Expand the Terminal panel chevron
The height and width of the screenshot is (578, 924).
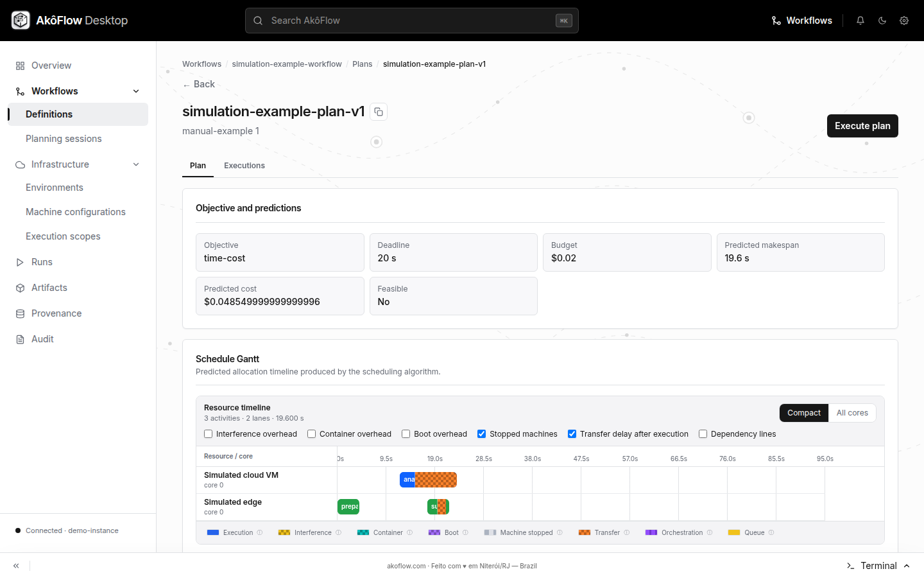coord(907,566)
